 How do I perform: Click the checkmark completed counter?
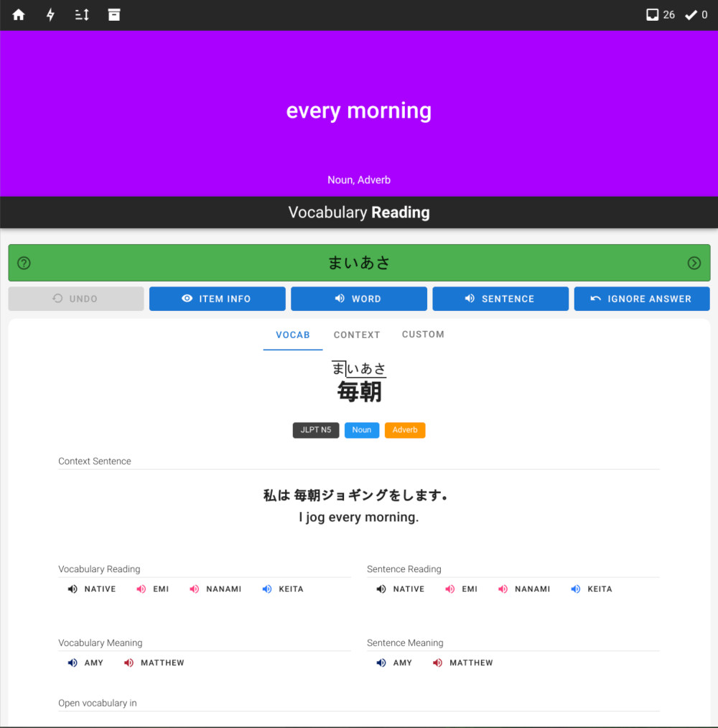tap(696, 15)
